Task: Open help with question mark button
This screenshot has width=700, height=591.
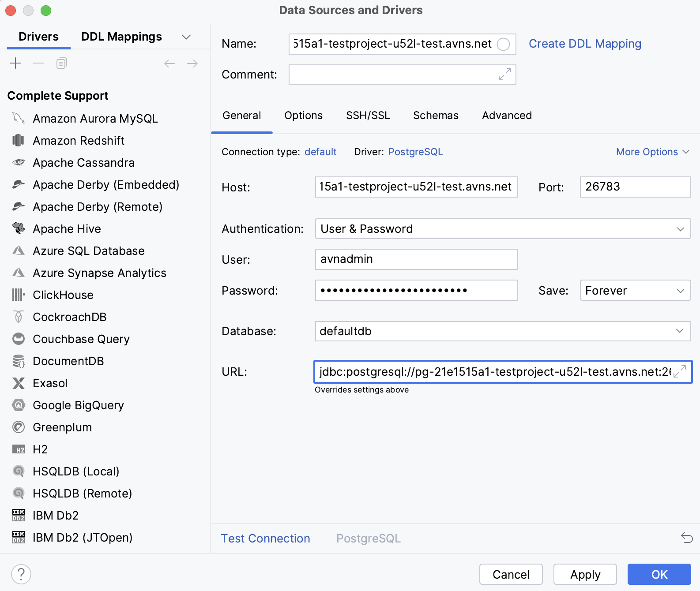Action: [21, 574]
